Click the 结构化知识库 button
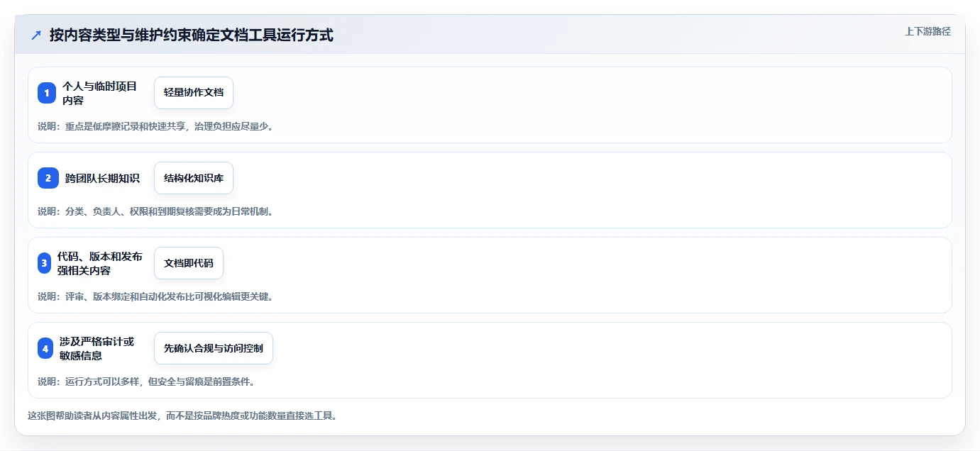Screen dimensions: 980x451 tap(194, 178)
